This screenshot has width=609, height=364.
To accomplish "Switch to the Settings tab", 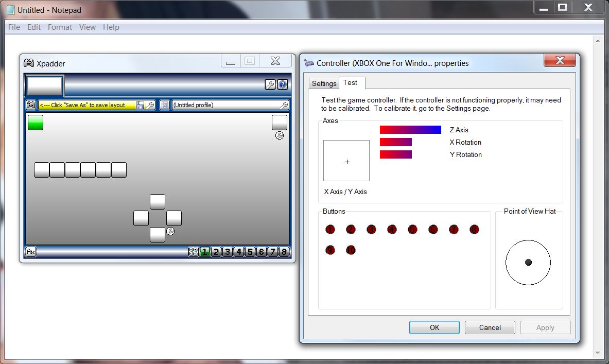I will (324, 83).
